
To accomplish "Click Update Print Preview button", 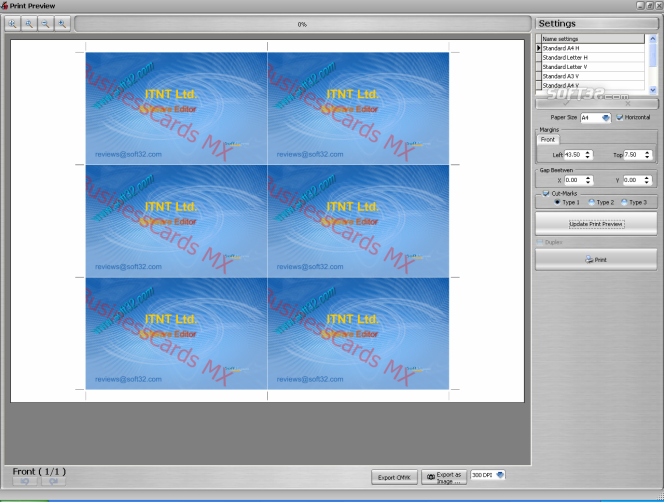I will click(x=596, y=224).
